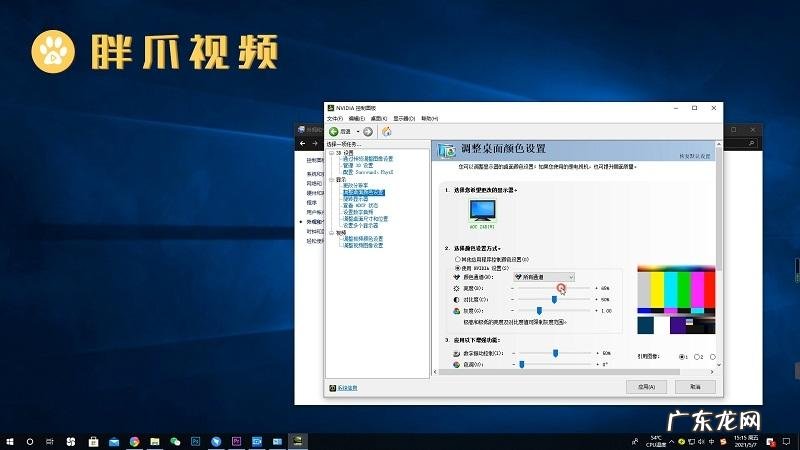Collapse the 视频 tree node
The width and height of the screenshot is (800, 450).
click(x=331, y=233)
